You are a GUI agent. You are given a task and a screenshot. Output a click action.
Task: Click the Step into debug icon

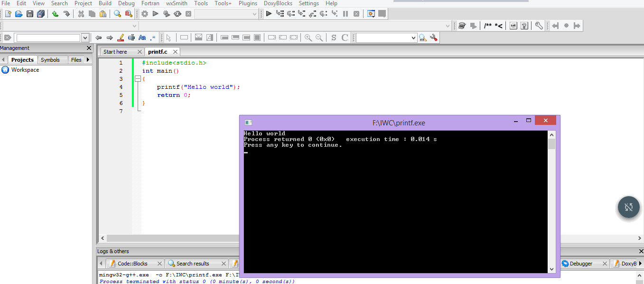click(302, 14)
